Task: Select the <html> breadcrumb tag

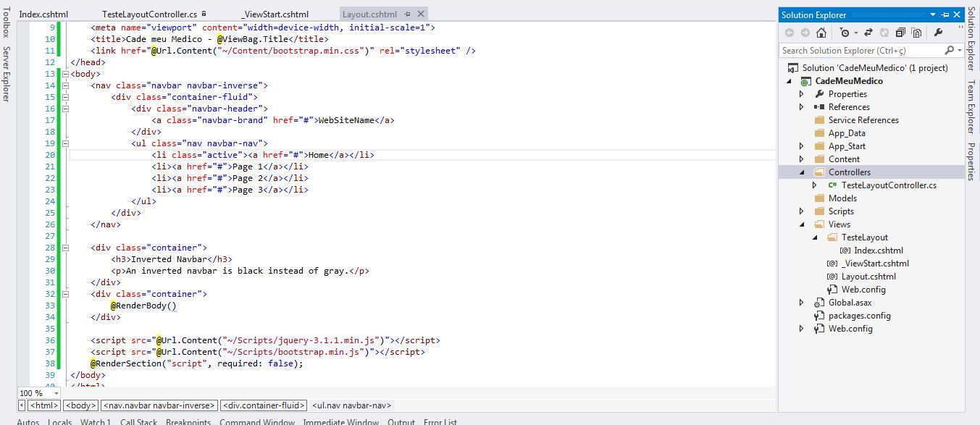Action: 44,405
